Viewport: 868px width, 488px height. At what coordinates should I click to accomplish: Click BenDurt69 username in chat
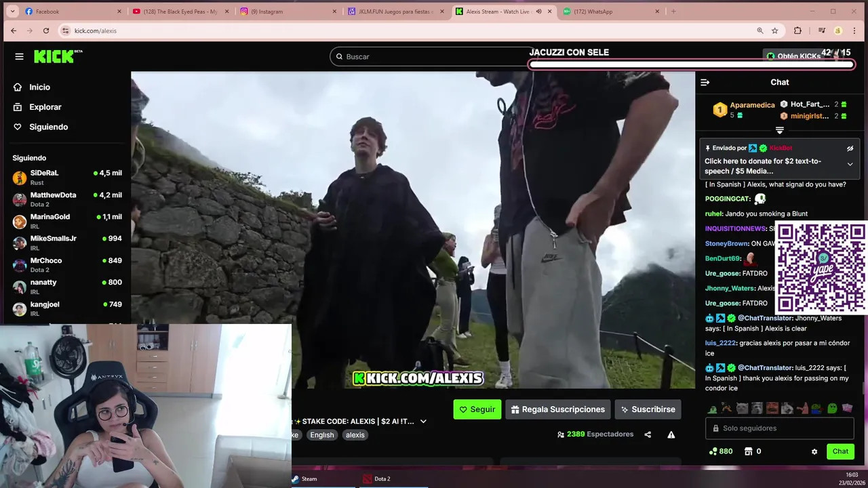point(722,258)
